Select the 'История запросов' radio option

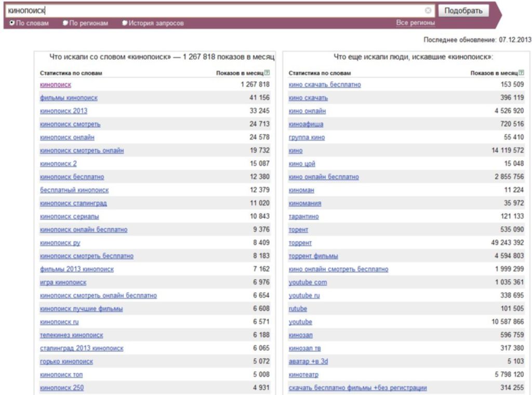125,23
